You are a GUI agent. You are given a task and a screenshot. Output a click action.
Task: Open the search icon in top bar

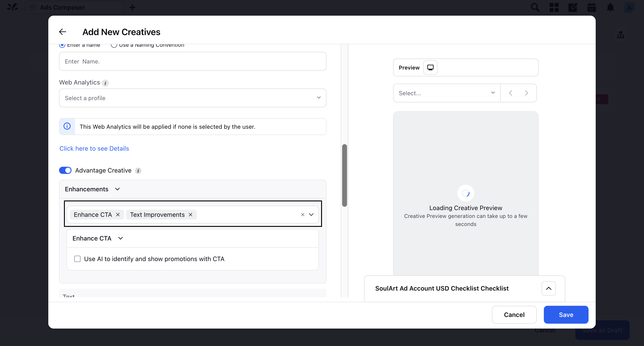tap(535, 7)
